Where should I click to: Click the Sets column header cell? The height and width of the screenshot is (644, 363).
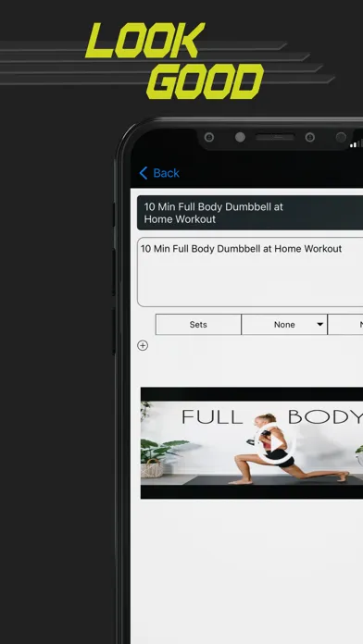coord(198,325)
